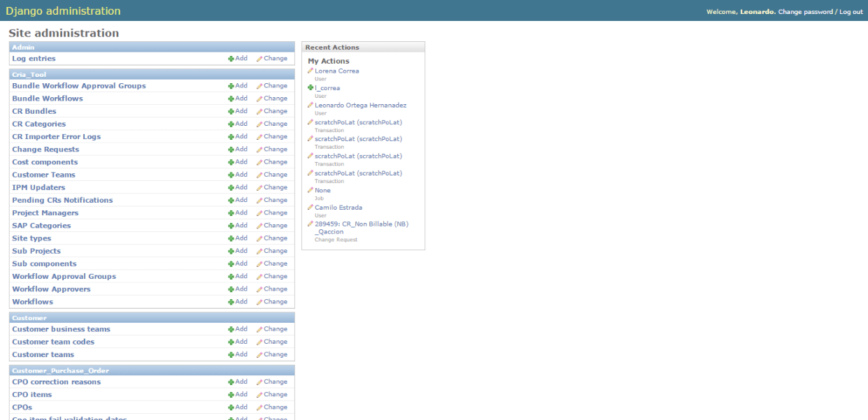Open the Customer_Purchase_Order section header
The height and width of the screenshot is (420, 868).
60,370
